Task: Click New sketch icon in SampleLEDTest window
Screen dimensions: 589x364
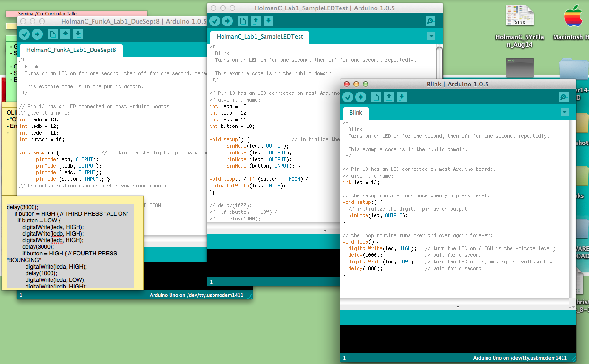Action: coord(243,21)
